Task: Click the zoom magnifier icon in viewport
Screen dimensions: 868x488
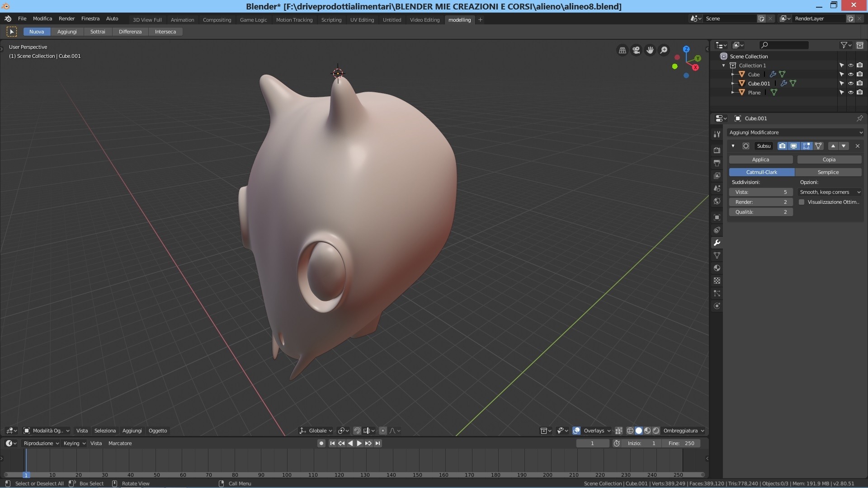Action: click(664, 50)
